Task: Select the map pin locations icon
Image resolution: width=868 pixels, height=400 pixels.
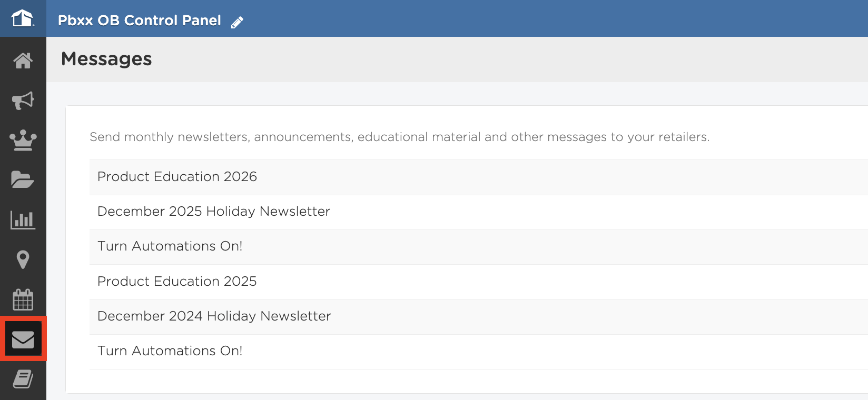Action: [x=23, y=259]
